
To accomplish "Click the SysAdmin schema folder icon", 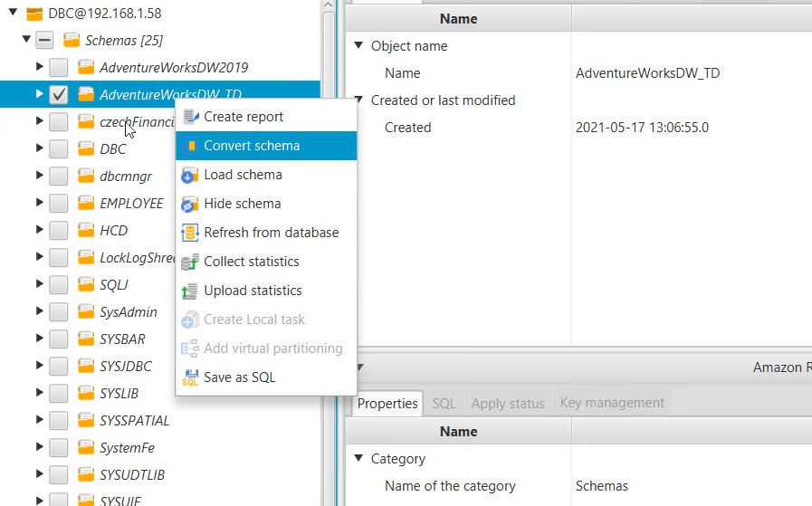I will click(85, 311).
